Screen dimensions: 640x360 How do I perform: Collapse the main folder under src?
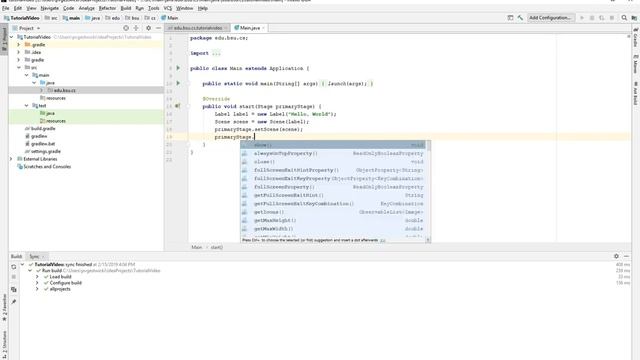coord(27,75)
